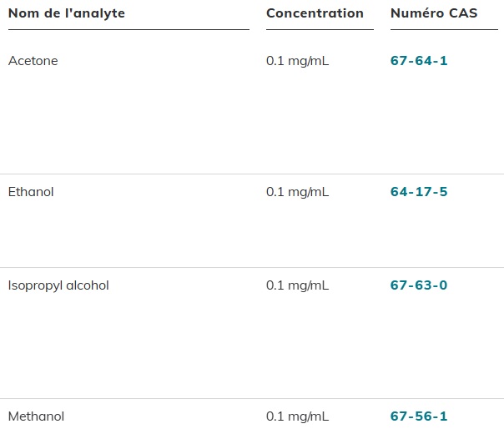Click the 'Nom de l'analyte' column header
This screenshot has width=504, height=439.
pos(67,13)
